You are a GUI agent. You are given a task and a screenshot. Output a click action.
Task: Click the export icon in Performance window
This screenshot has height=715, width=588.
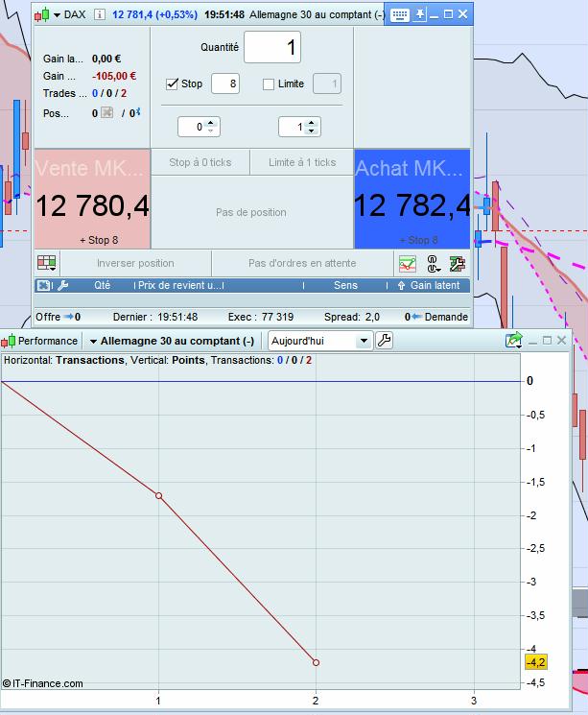coord(514,340)
